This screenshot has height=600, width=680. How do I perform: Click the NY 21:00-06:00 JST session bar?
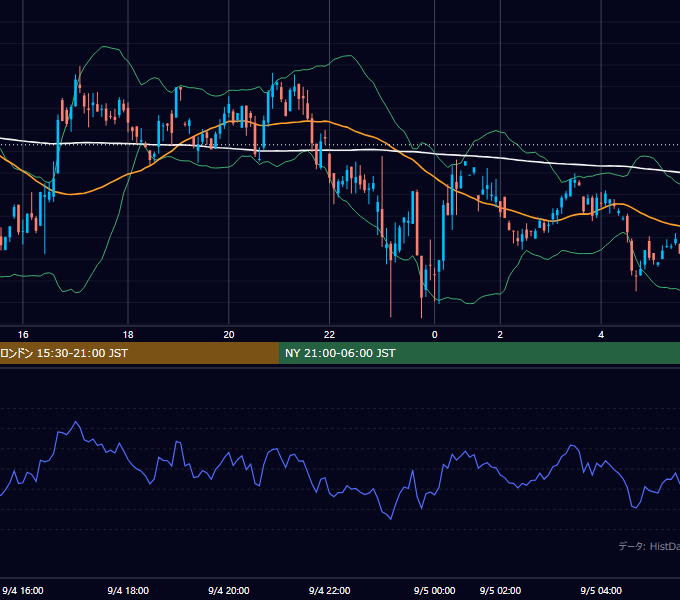[479, 353]
